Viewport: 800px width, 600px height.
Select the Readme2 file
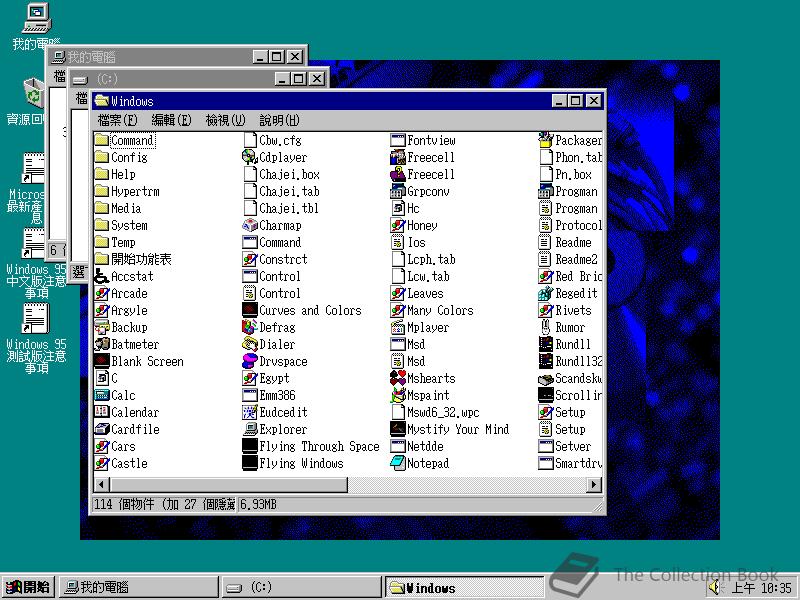click(568, 259)
